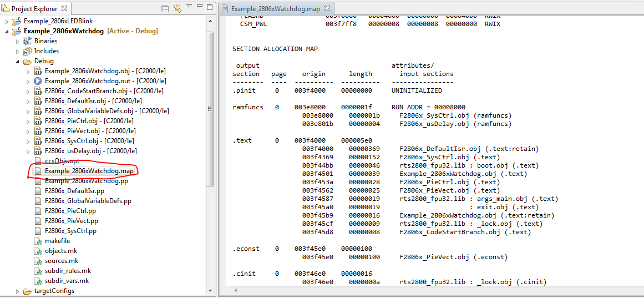
Task: Click 'F2806x_CodeStartBranch.obj (.text)' line
Action: (465, 232)
